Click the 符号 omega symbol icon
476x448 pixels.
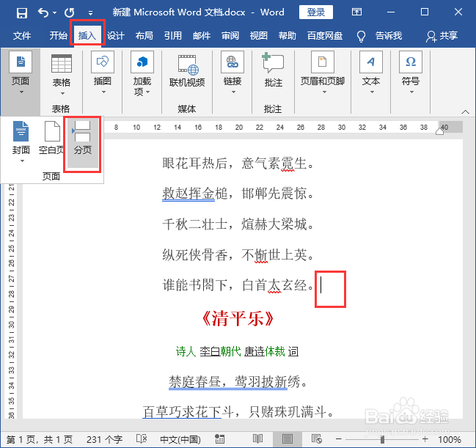411,62
